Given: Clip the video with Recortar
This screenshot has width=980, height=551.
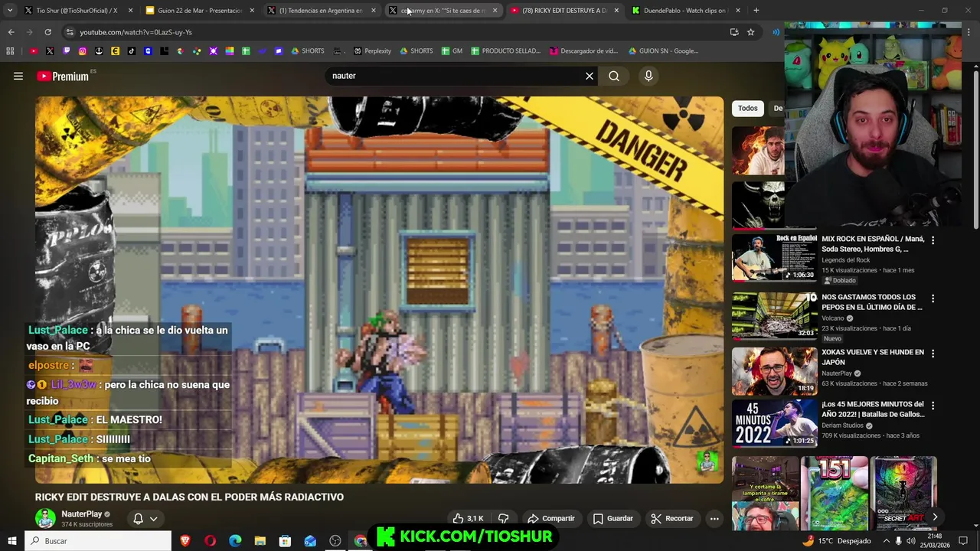Looking at the screenshot, I should click(x=671, y=518).
